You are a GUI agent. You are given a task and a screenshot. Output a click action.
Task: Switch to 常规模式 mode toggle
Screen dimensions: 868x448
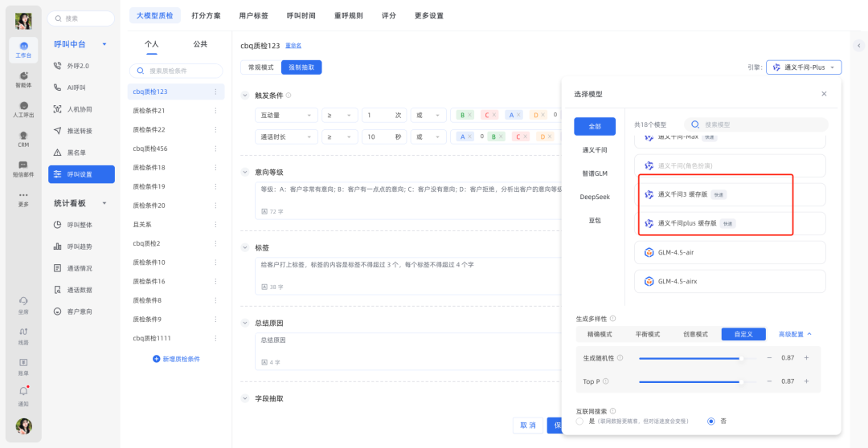[x=260, y=67]
